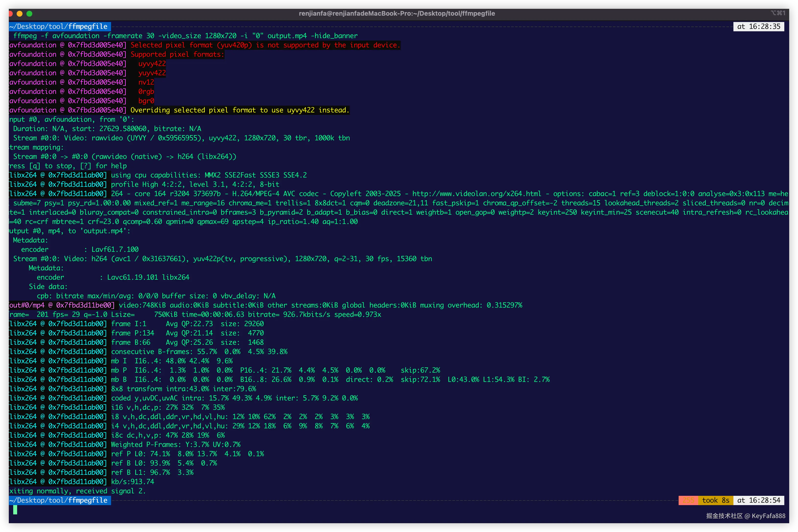Viewport: 798px width, 532px height.
Task: Click the 'at 16:28:35' timestamp at top
Action: (759, 26)
